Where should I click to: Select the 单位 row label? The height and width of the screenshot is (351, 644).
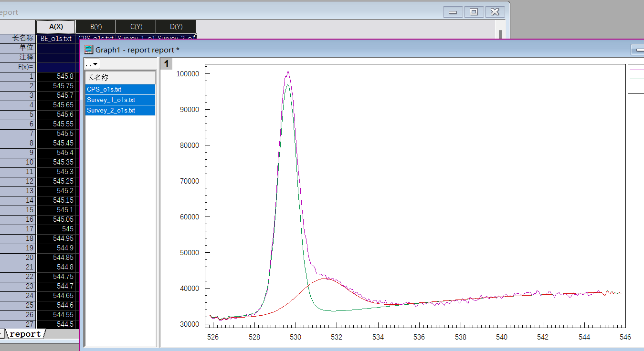(x=18, y=48)
